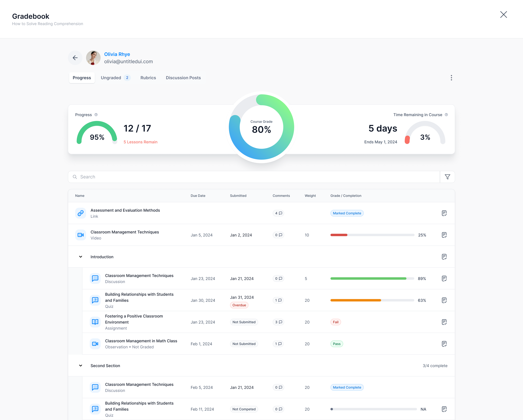Click the 89% green grade progress bar
This screenshot has width=523, height=420.
point(372,278)
